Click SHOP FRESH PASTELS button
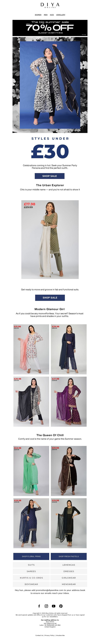100x644 pixels. click(x=69, y=556)
